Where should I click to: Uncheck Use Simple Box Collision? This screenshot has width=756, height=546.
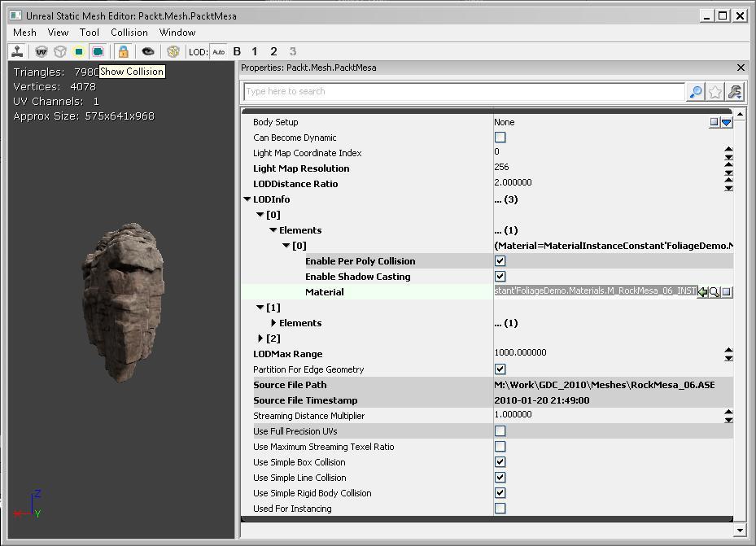500,461
